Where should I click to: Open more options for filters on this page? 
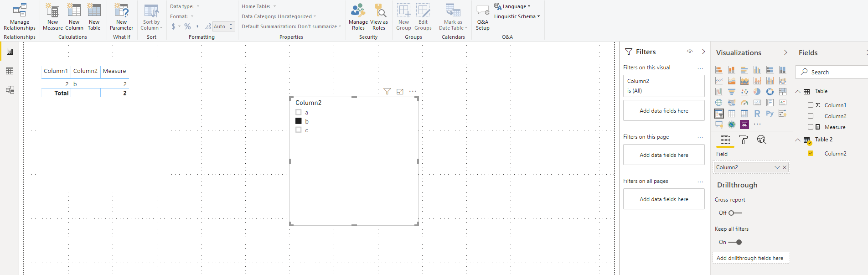coord(700,137)
